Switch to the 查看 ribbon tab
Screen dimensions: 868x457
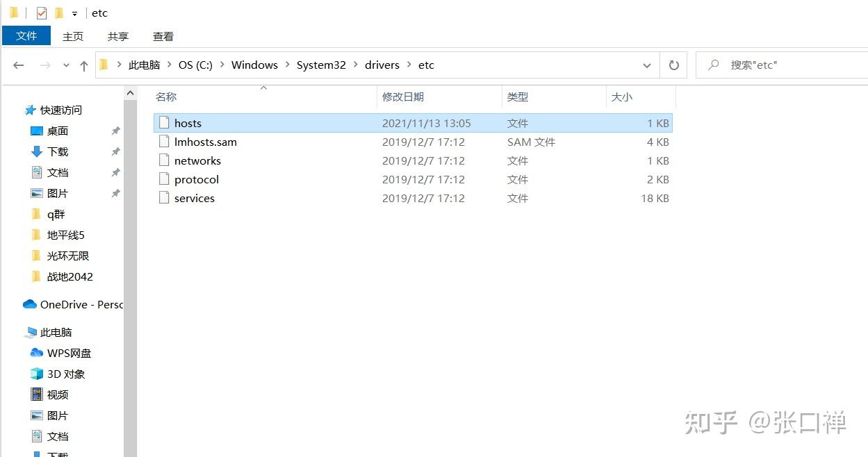tap(163, 36)
